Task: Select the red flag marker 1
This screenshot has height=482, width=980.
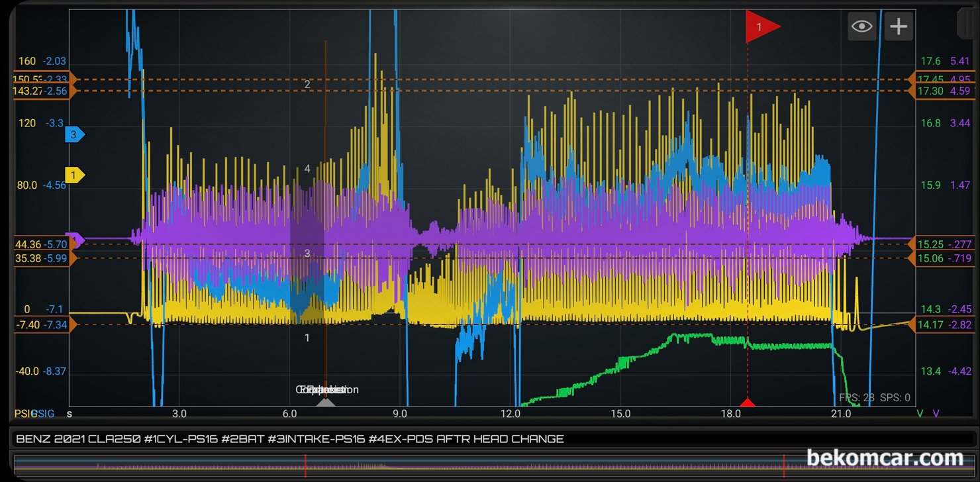Action: (763, 26)
